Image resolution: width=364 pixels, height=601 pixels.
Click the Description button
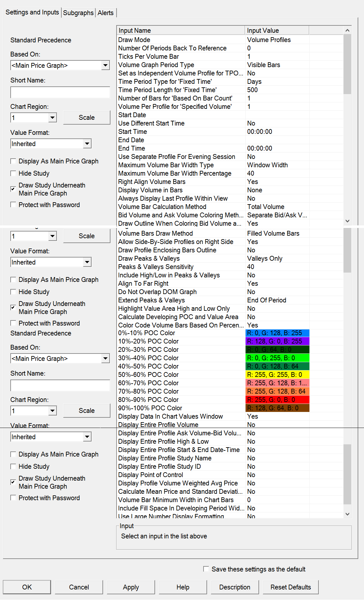[x=235, y=587]
